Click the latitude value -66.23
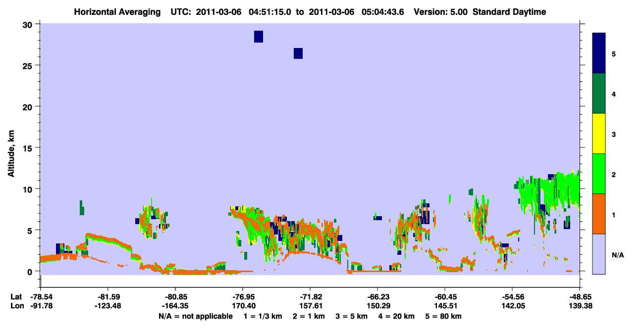 pyautogui.click(x=377, y=297)
